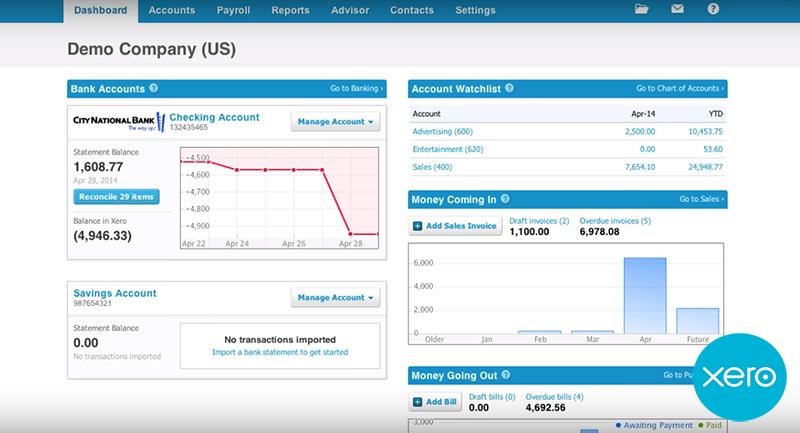Open the files folder icon in top bar
Viewport: 800px width, 433px height.
(x=642, y=10)
